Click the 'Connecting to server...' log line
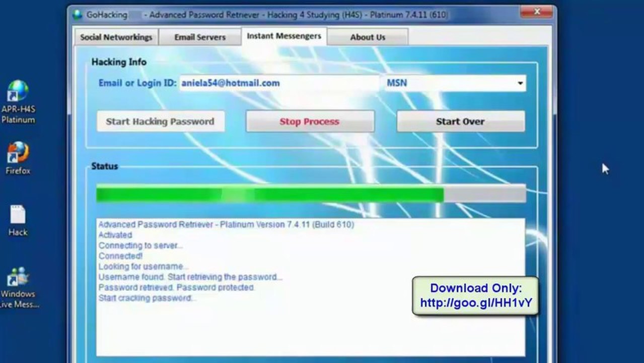 (x=140, y=246)
